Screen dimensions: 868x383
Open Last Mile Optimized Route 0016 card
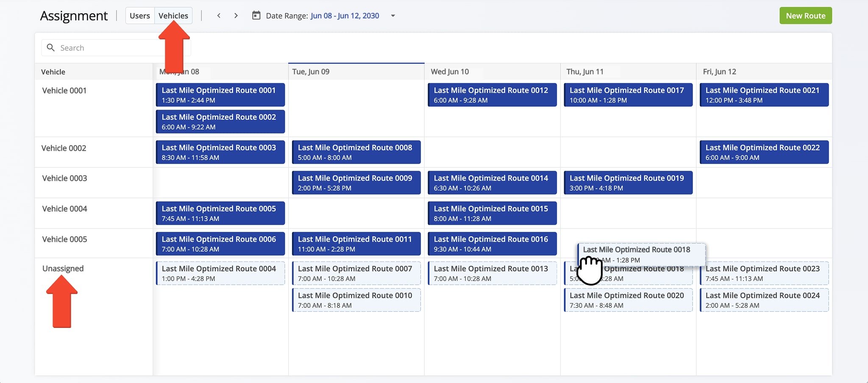tap(492, 244)
